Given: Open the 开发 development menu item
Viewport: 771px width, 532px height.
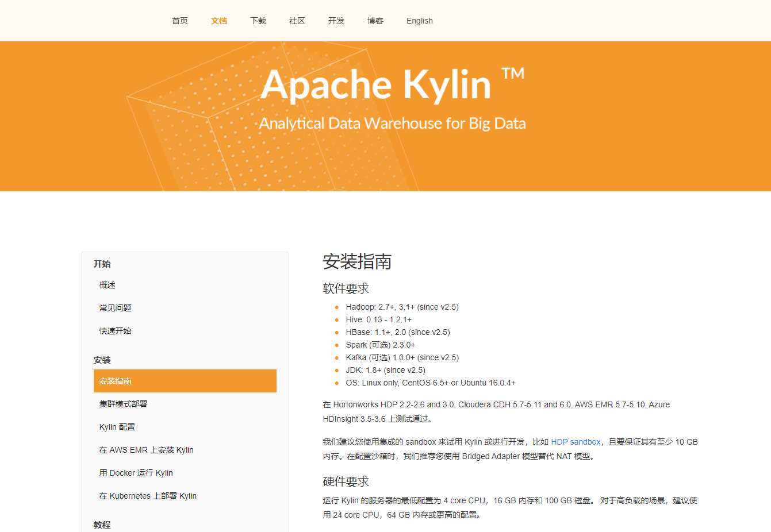Looking at the screenshot, I should point(336,21).
